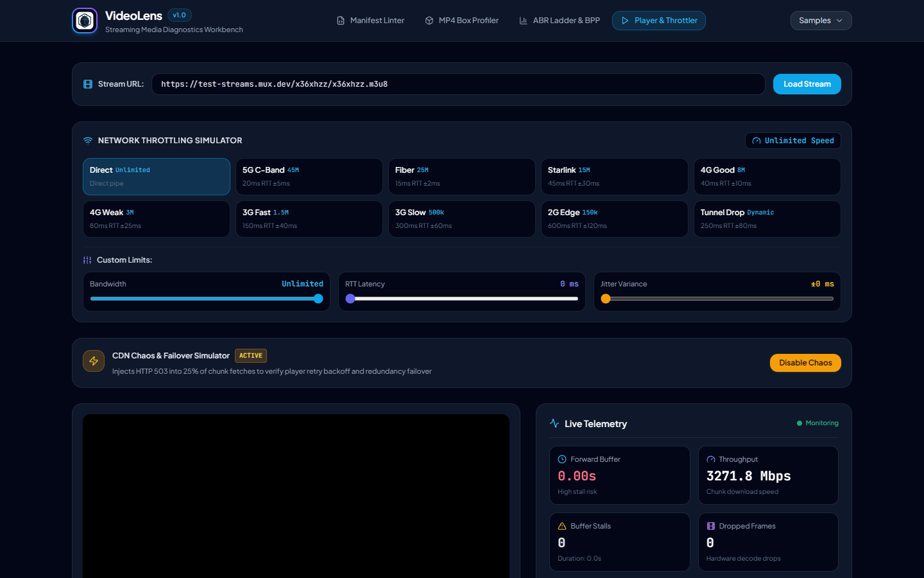Open the Manifest Linter tab
924x578 pixels.
click(371, 21)
